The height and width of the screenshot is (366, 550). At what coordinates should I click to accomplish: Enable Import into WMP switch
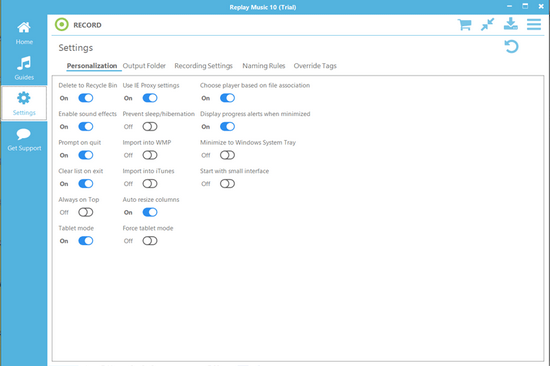pos(150,155)
